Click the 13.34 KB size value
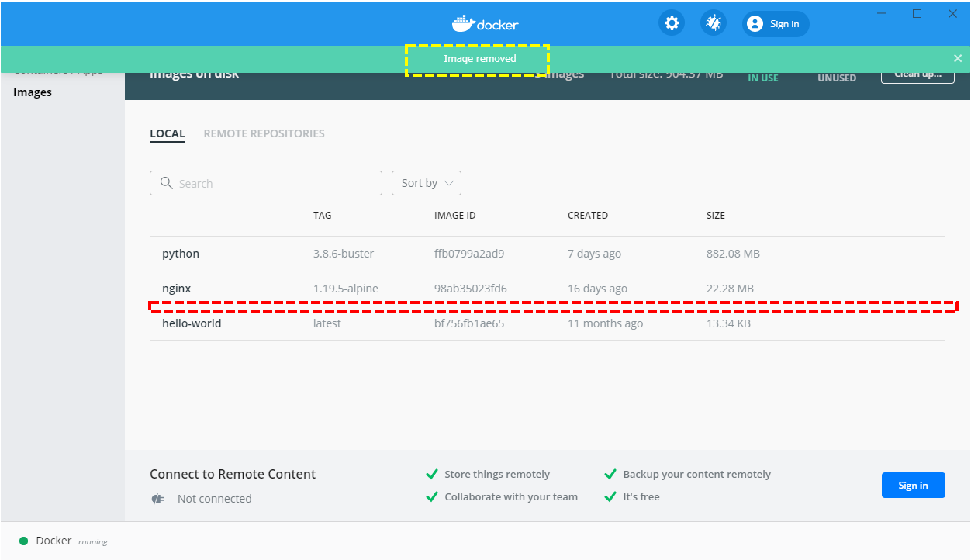The width and height of the screenshot is (971, 560). [x=728, y=323]
